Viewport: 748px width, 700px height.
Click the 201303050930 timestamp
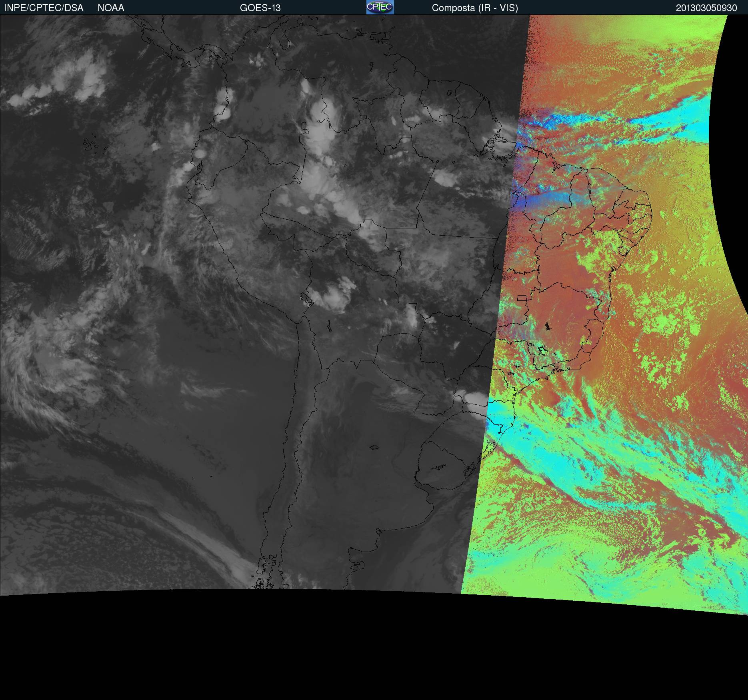tap(706, 8)
